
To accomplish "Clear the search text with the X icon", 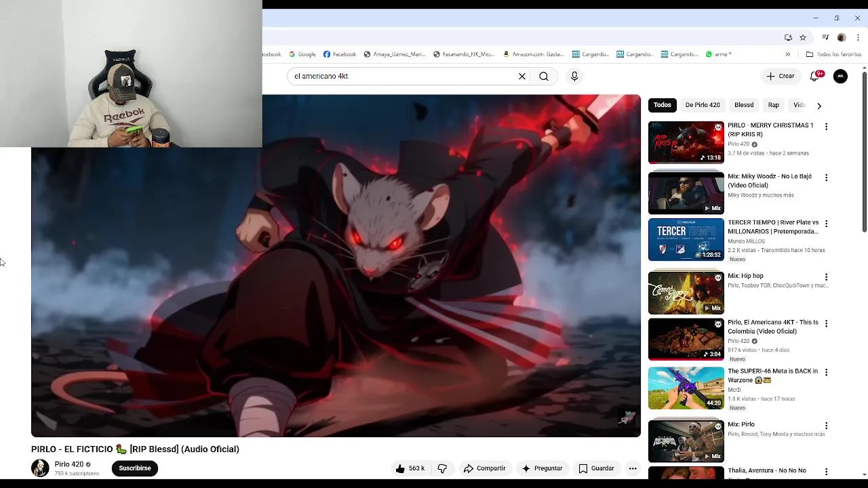I will point(522,77).
